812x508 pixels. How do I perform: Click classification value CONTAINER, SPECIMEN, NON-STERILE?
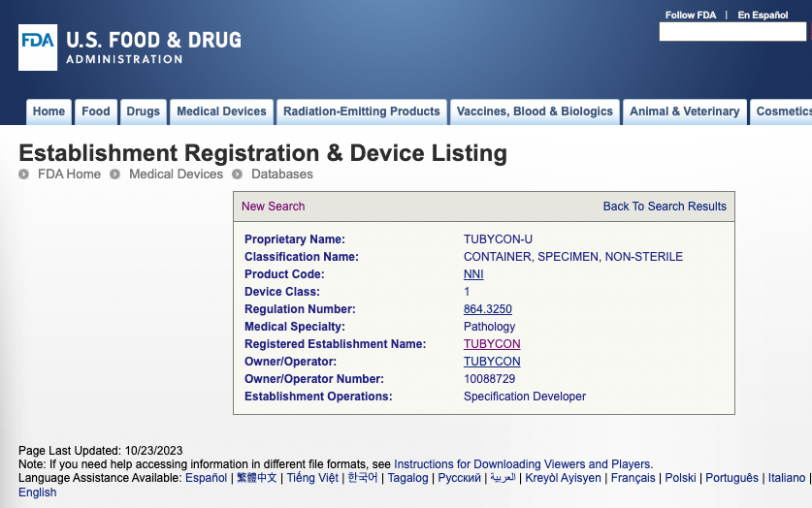[x=573, y=257]
